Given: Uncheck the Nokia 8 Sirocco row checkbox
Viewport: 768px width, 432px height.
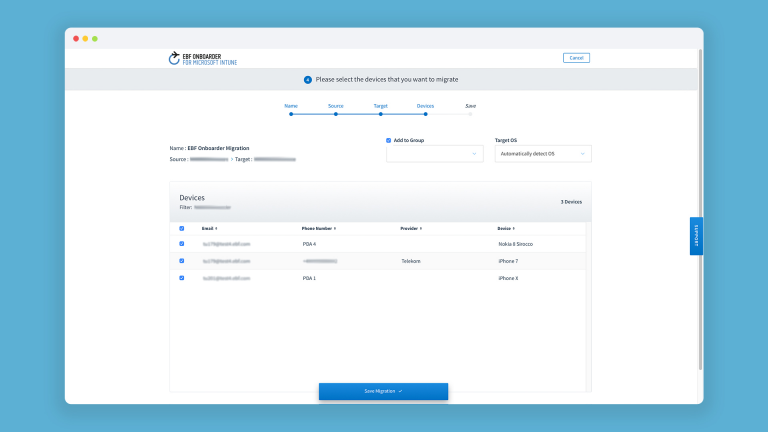Looking at the screenshot, I should (182, 244).
